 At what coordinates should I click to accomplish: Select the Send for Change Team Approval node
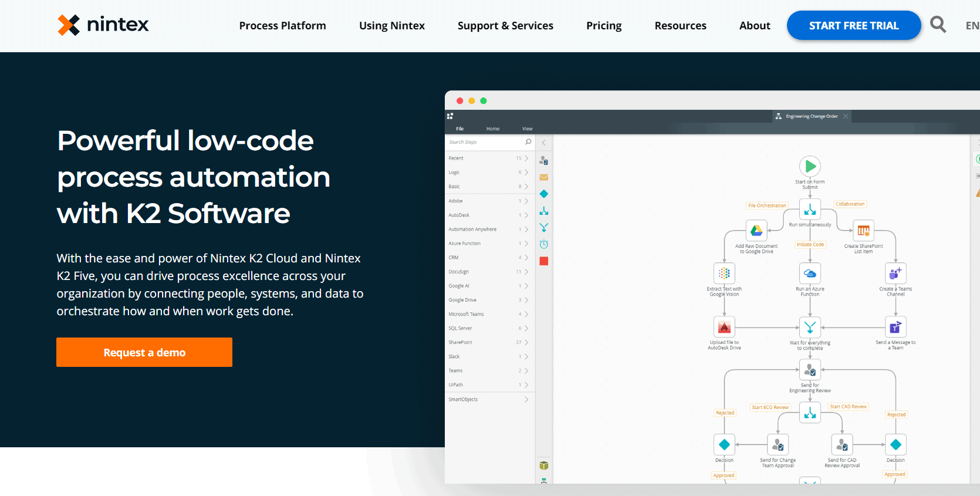click(778, 444)
